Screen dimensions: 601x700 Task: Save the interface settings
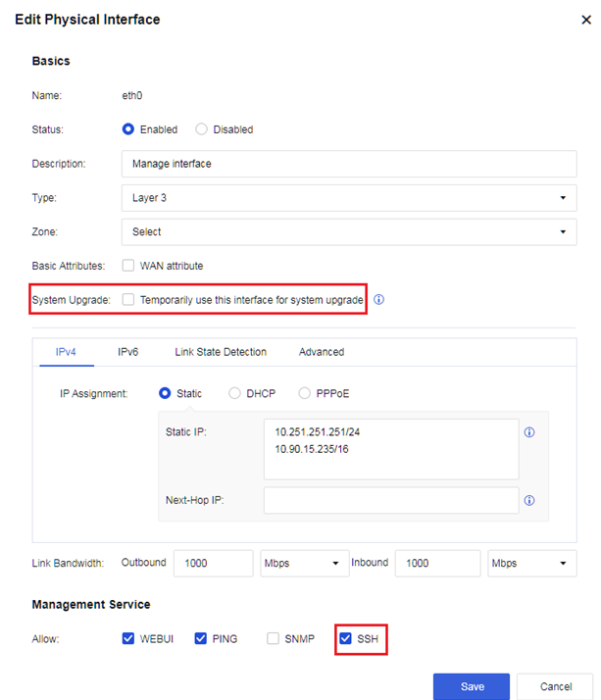472,686
